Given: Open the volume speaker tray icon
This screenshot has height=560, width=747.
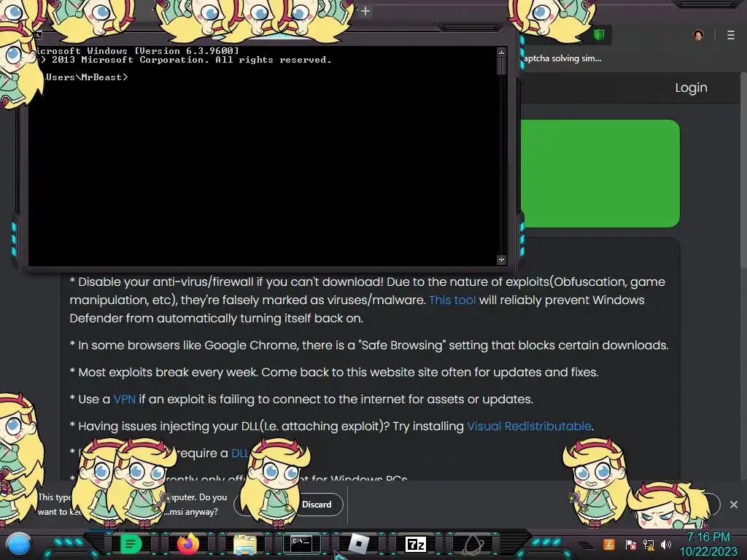Looking at the screenshot, I should tap(665, 544).
